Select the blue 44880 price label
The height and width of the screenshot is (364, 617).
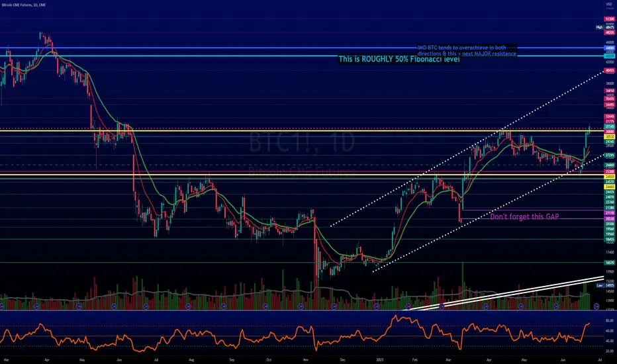[610, 48]
